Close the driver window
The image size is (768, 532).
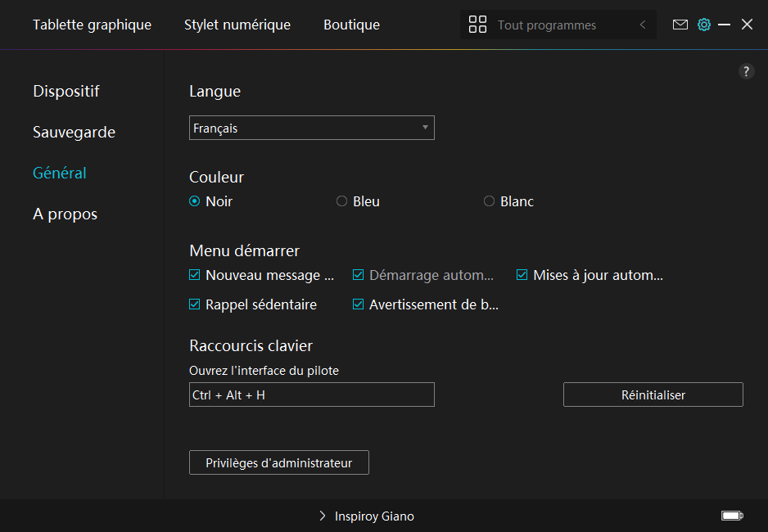point(747,25)
